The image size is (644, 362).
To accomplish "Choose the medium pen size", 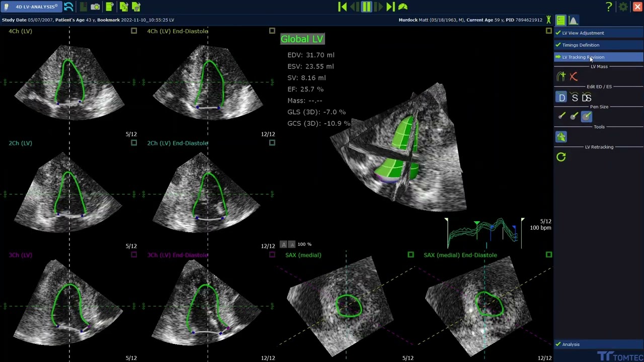I will tap(574, 116).
